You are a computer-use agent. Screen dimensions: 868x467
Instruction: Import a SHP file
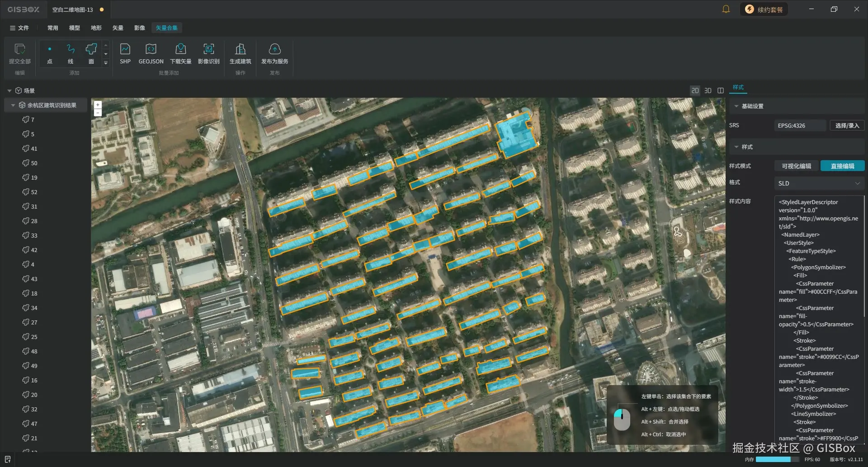[x=125, y=54]
